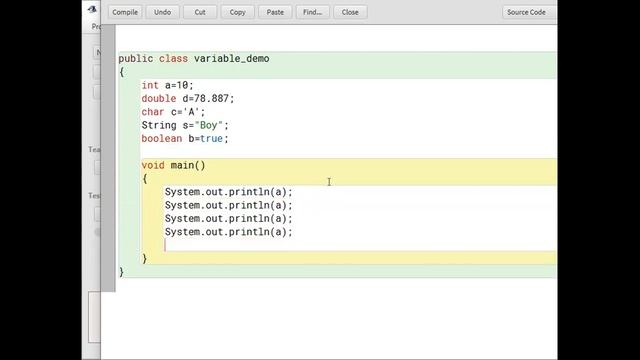Close the editor window
640x360 pixels.
click(350, 12)
